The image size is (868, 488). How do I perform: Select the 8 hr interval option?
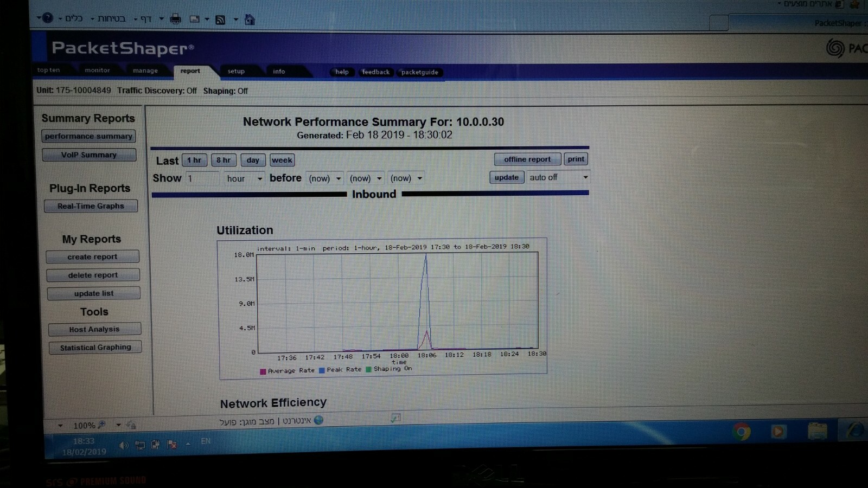click(x=223, y=160)
